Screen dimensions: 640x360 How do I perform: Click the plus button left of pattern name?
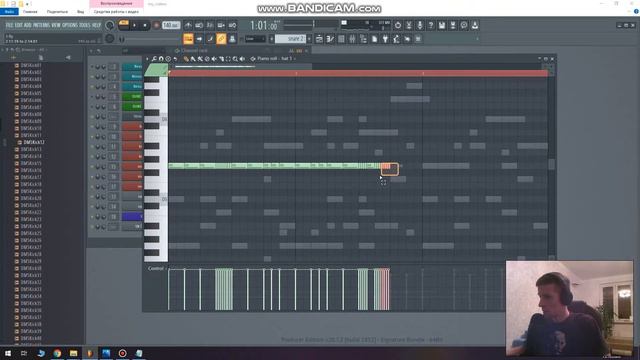click(x=271, y=39)
